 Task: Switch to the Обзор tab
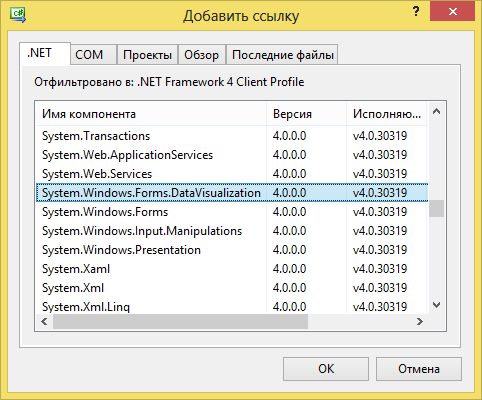(202, 54)
